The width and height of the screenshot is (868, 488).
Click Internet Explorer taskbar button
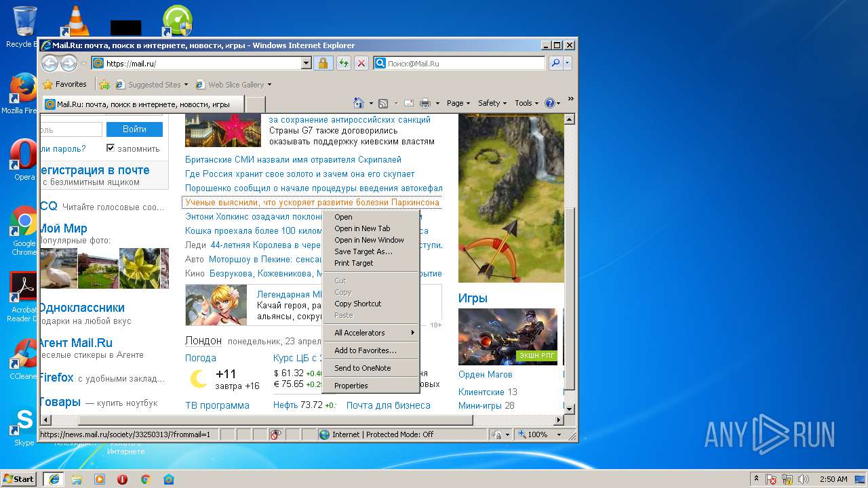pyautogui.click(x=54, y=479)
